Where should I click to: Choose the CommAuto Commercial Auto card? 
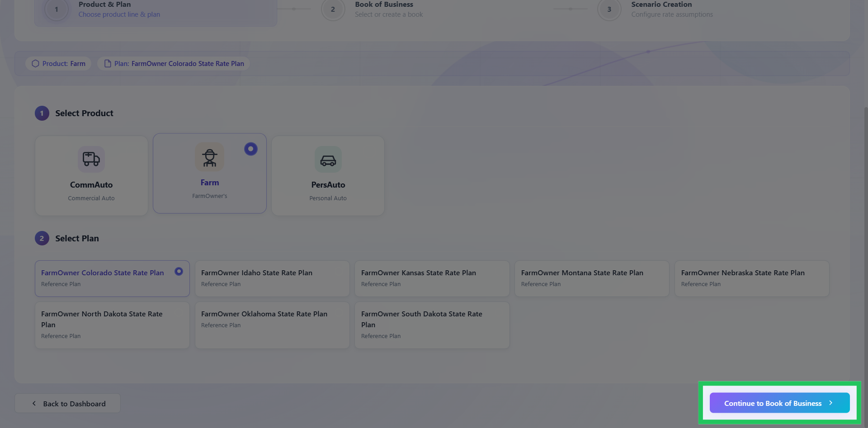[x=91, y=176]
